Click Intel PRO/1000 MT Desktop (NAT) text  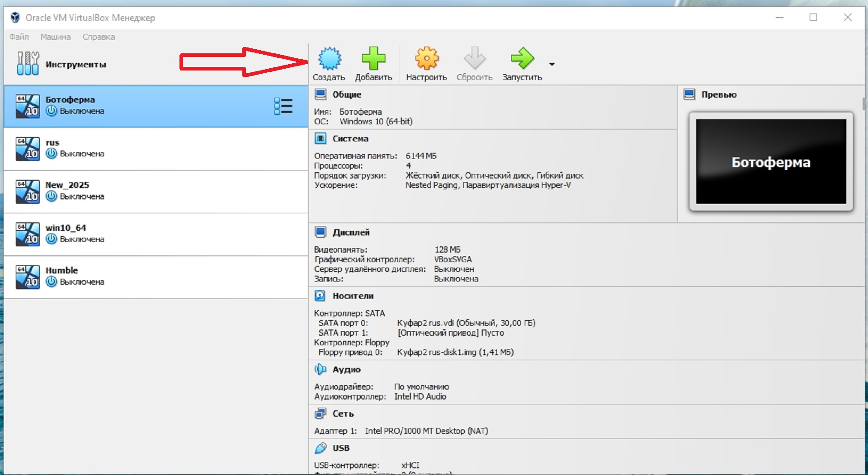point(427,431)
